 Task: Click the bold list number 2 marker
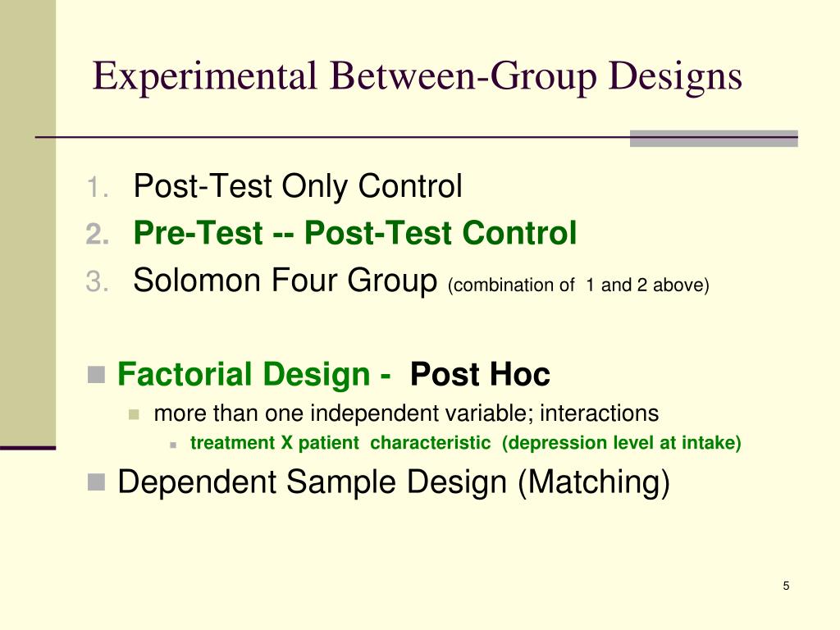tap(98, 234)
